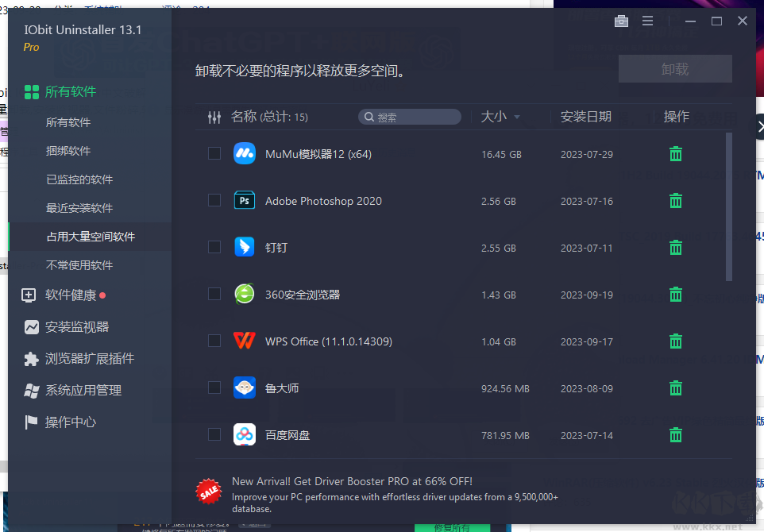Image resolution: width=764 pixels, height=532 pixels.
Task: Click the MuMu模拟器 app icon
Action: pyautogui.click(x=245, y=153)
